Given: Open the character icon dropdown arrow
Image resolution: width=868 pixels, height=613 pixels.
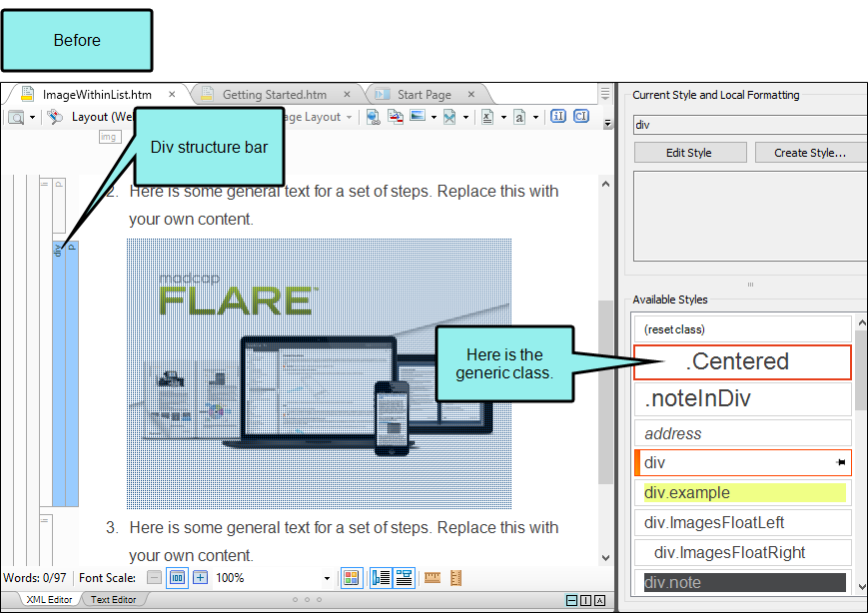Looking at the screenshot, I should pos(535,117).
